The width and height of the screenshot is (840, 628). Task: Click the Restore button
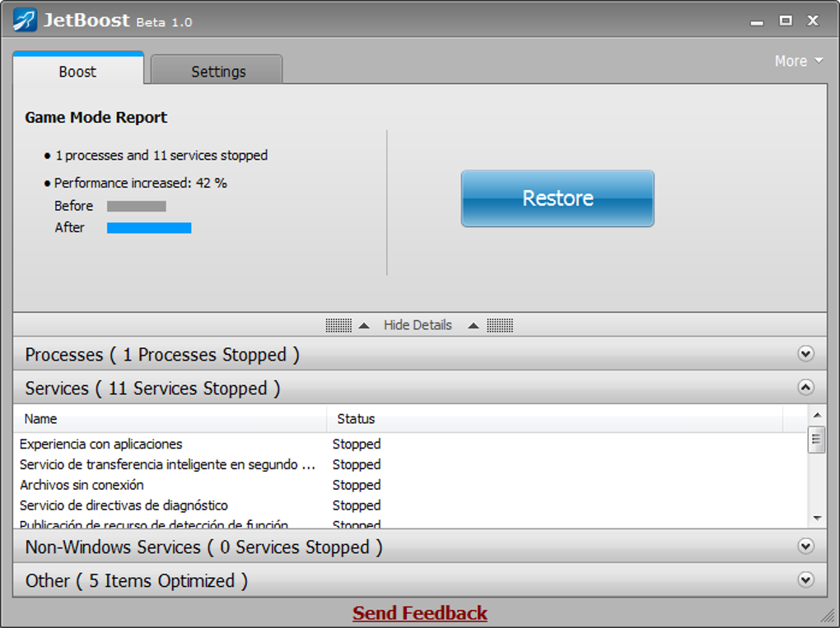click(x=557, y=198)
